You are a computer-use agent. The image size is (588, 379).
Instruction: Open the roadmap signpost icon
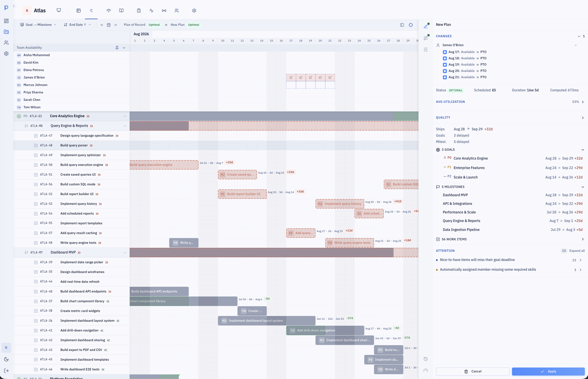(x=109, y=11)
